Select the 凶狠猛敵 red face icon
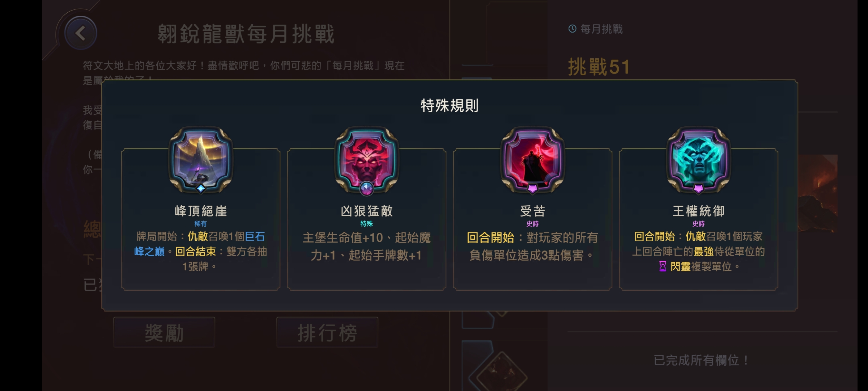Screen dimensions: 868x391 pyautogui.click(x=367, y=159)
